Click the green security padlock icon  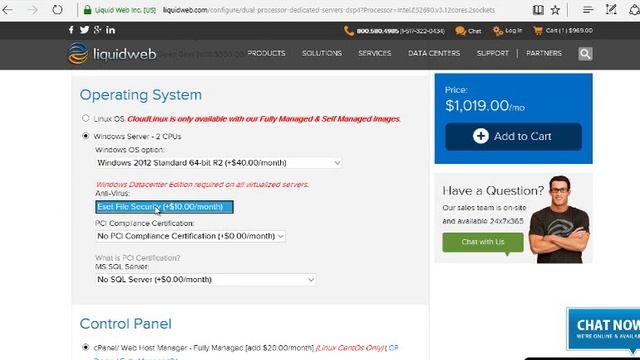click(87, 10)
